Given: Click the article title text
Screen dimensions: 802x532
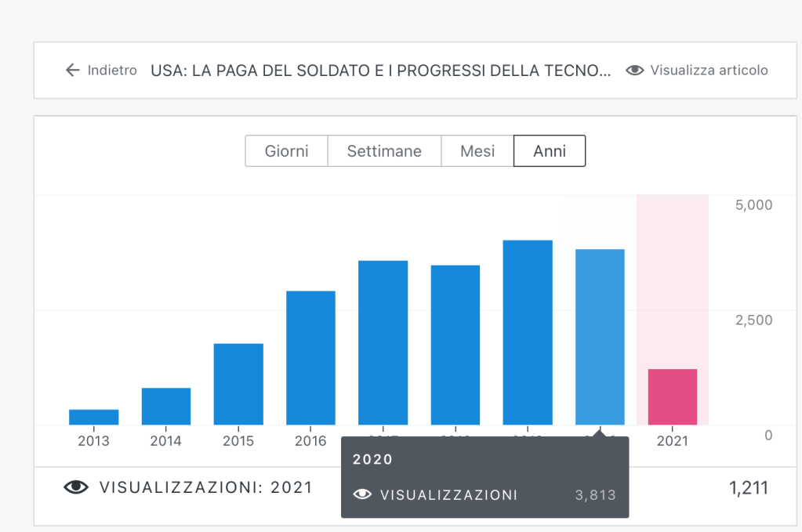Looking at the screenshot, I should coord(380,71).
